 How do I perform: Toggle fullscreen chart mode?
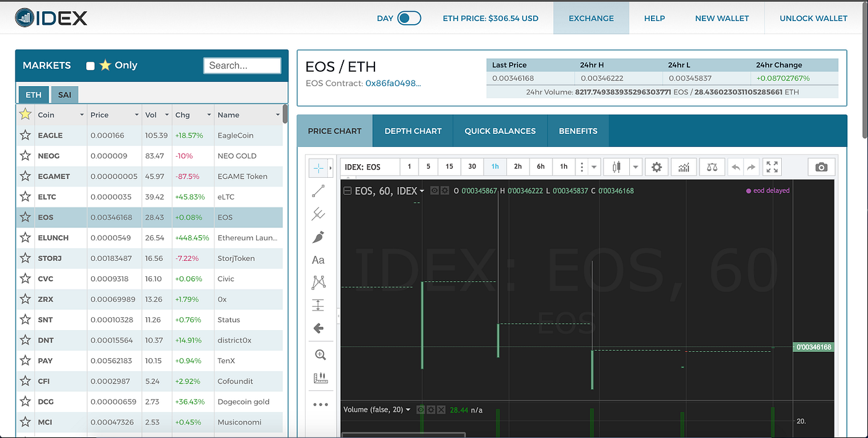point(772,167)
